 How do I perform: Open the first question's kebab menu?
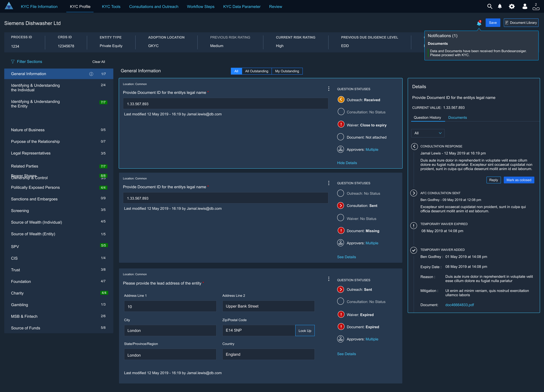click(x=329, y=89)
